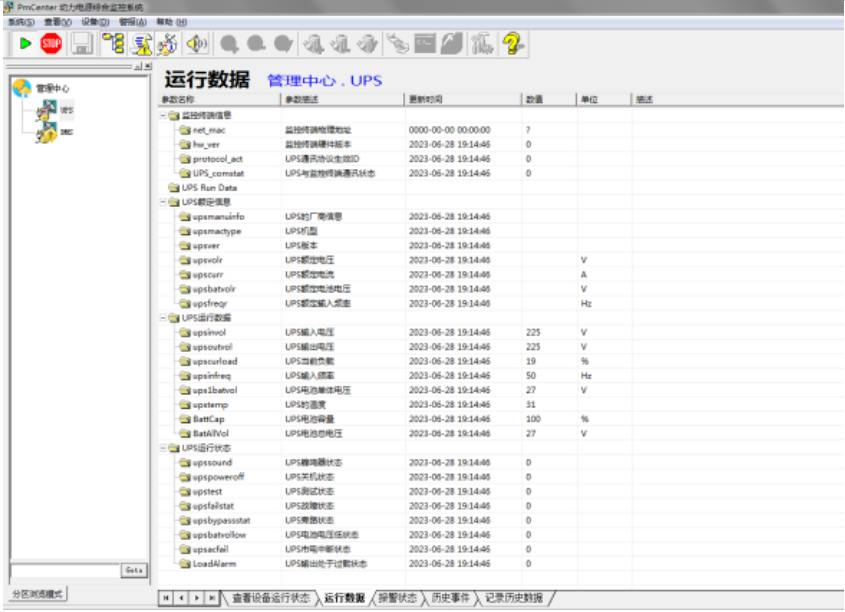Collapse the UPS额定信息 folder group
The width and height of the screenshot is (845, 612).
point(164,202)
